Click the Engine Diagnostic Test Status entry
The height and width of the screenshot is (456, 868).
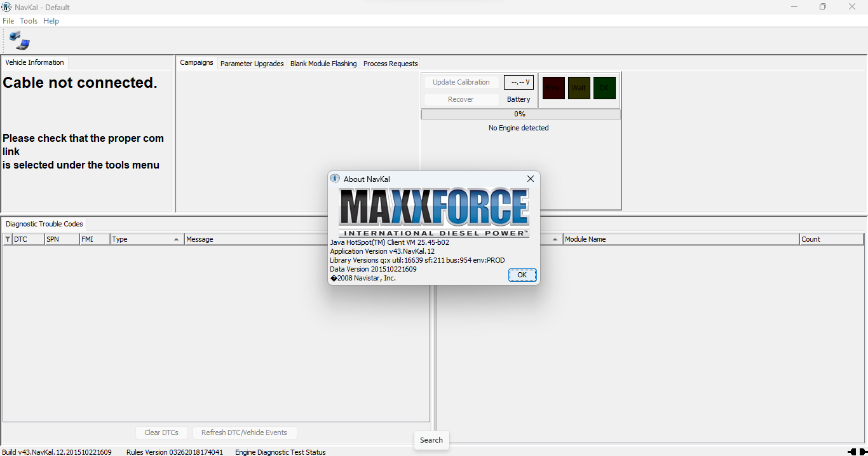280,452
